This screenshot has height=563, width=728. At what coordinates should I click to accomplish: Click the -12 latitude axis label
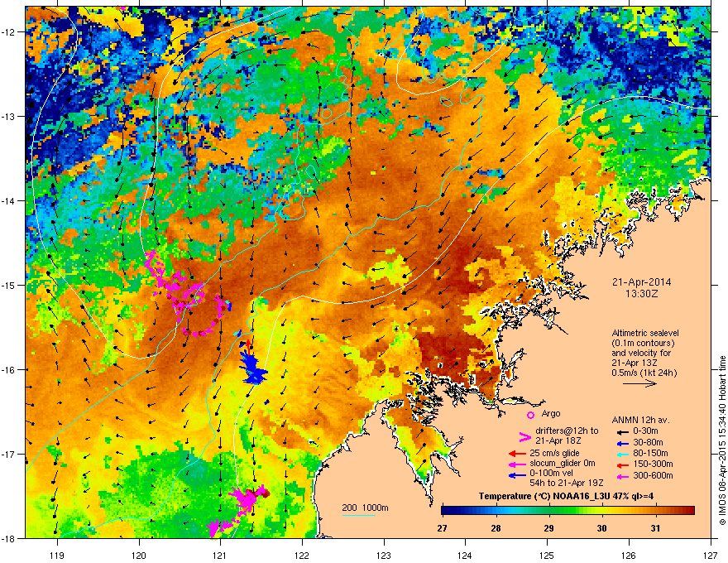point(9,31)
